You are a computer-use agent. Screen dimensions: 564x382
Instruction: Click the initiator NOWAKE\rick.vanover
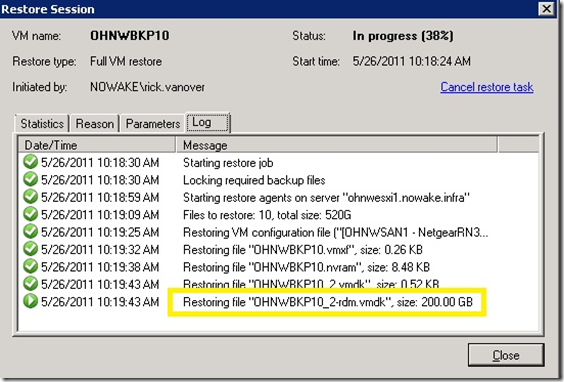click(x=147, y=87)
